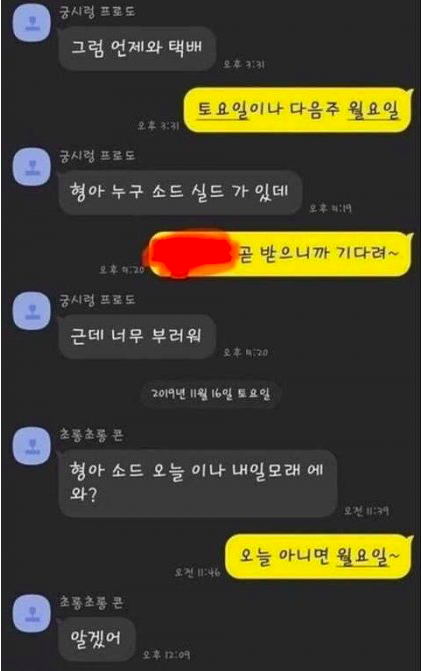Select '근데 너무 부러워' message bubble
The image size is (421, 671).
[136, 336]
